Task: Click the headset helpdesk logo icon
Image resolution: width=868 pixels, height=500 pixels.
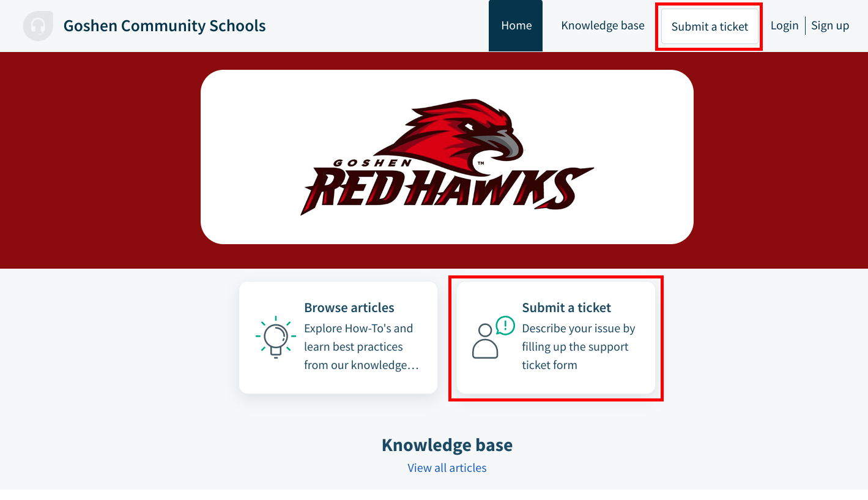Action: pyautogui.click(x=38, y=26)
